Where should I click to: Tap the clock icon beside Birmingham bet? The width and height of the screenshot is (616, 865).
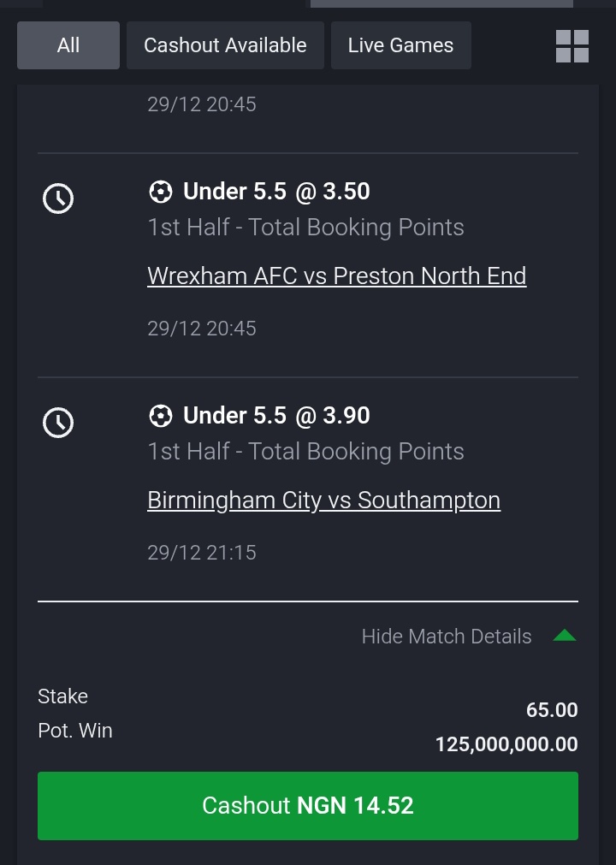(58, 423)
